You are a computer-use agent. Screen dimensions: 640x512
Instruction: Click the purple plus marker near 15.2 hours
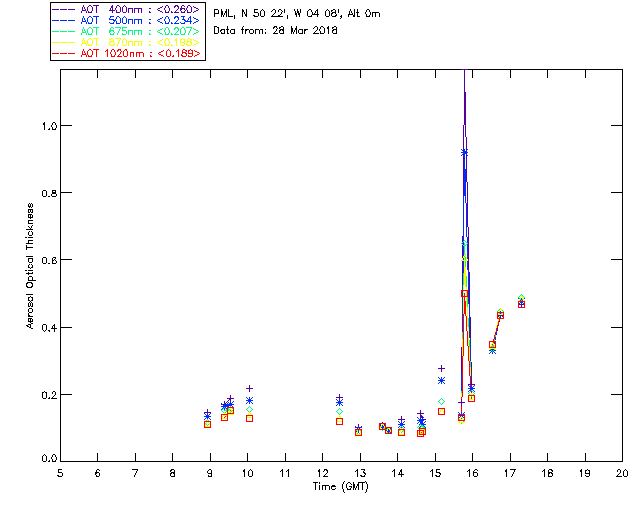tap(441, 369)
